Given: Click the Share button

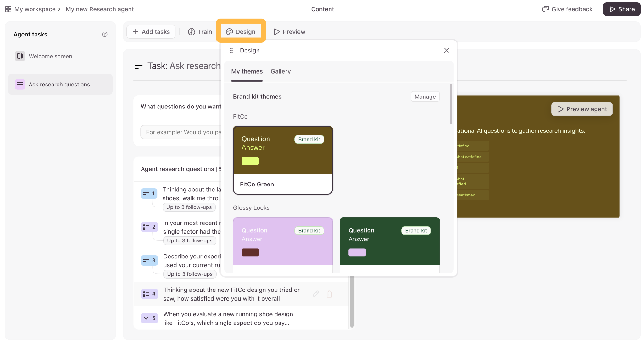Looking at the screenshot, I should point(621,9).
